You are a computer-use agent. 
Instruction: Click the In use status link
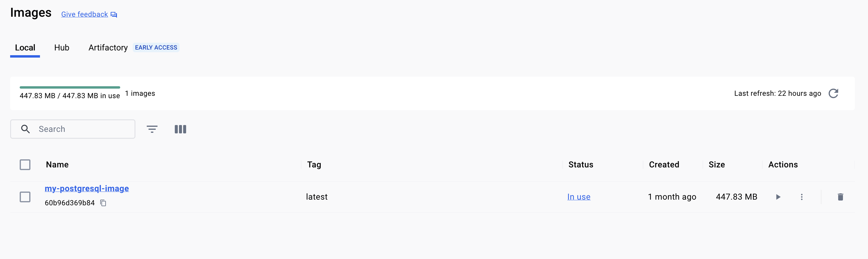(x=579, y=197)
